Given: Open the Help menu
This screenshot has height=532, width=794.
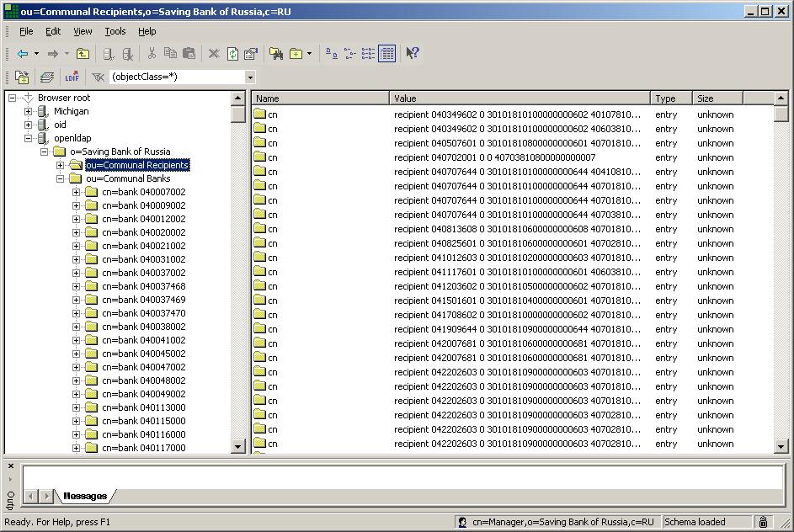Looking at the screenshot, I should tap(147, 31).
